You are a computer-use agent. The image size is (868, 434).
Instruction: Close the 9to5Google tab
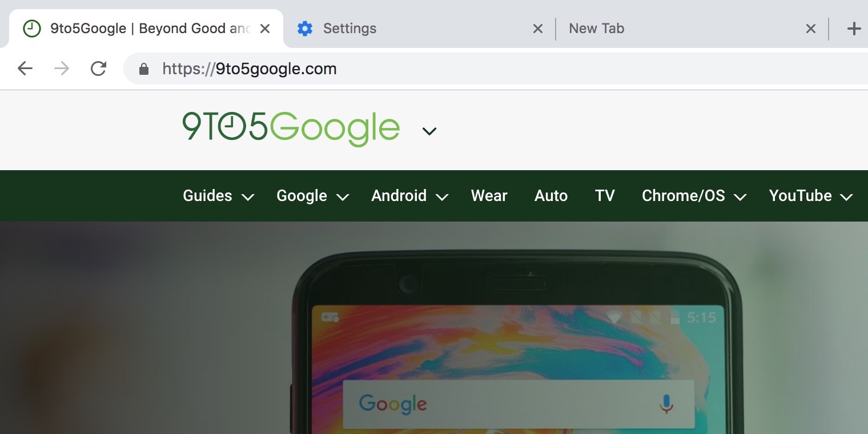265,29
